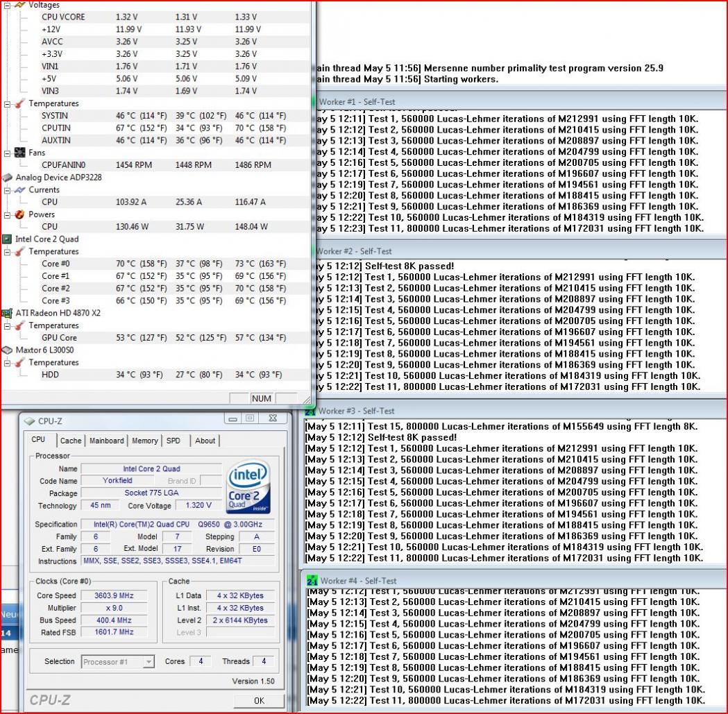Click the Intel Core 2 Quad logo badge

pos(248,486)
